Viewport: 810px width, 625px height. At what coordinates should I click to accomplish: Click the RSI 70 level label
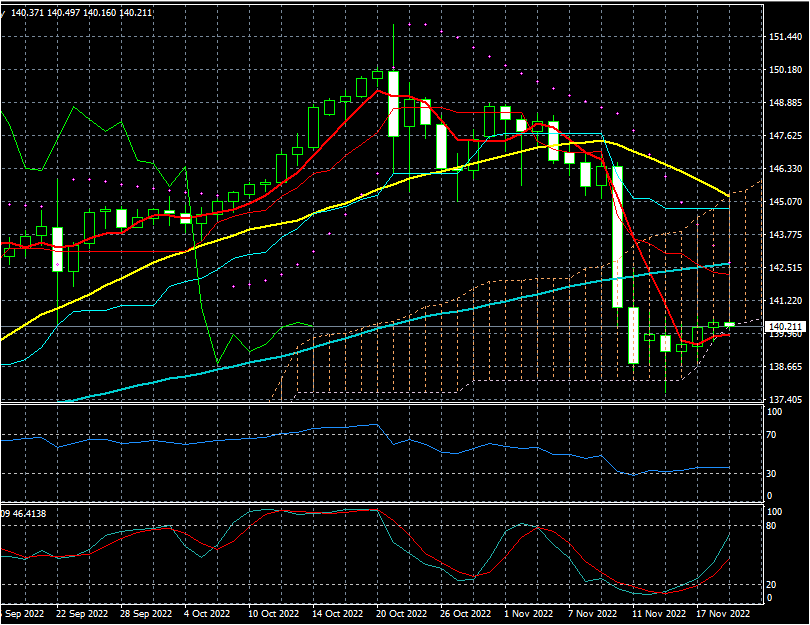pos(771,435)
